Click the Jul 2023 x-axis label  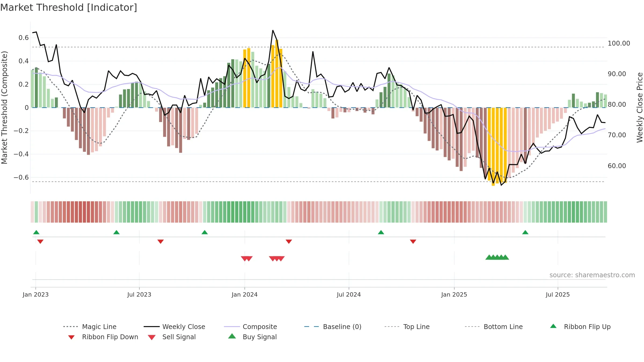point(139,295)
